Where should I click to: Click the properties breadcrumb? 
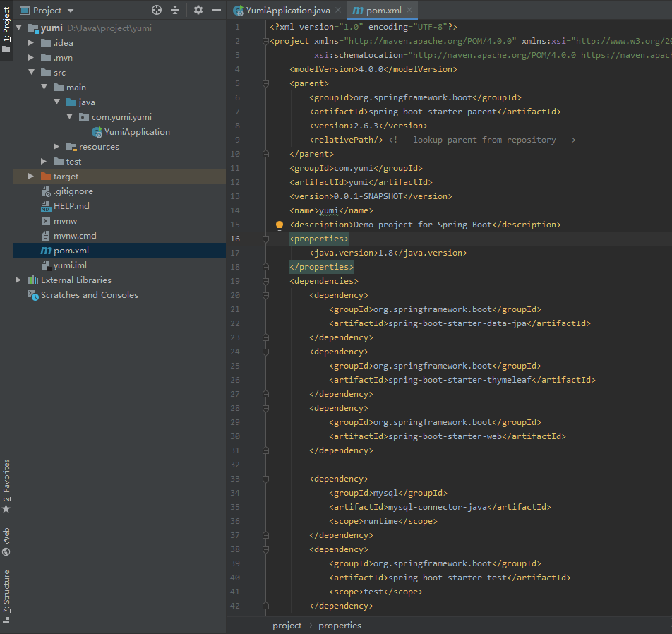[x=340, y=626]
